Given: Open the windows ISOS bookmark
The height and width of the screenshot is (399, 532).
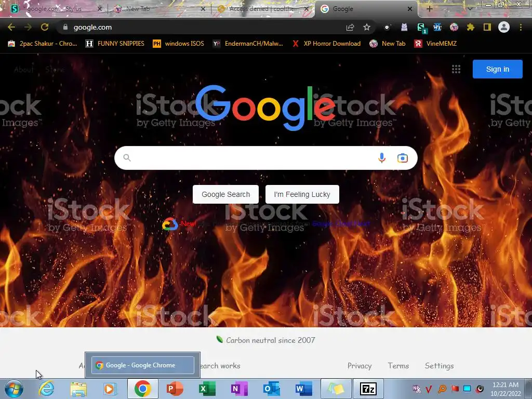Looking at the screenshot, I should pyautogui.click(x=179, y=44).
